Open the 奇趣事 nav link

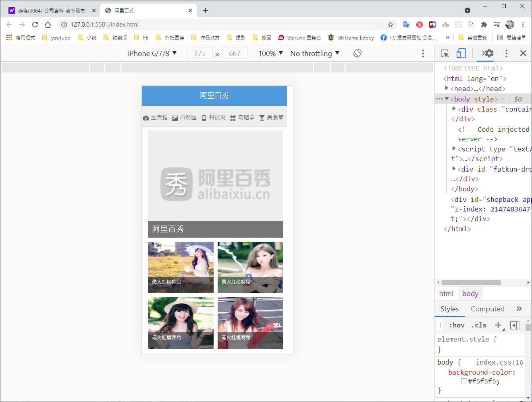[x=242, y=117]
